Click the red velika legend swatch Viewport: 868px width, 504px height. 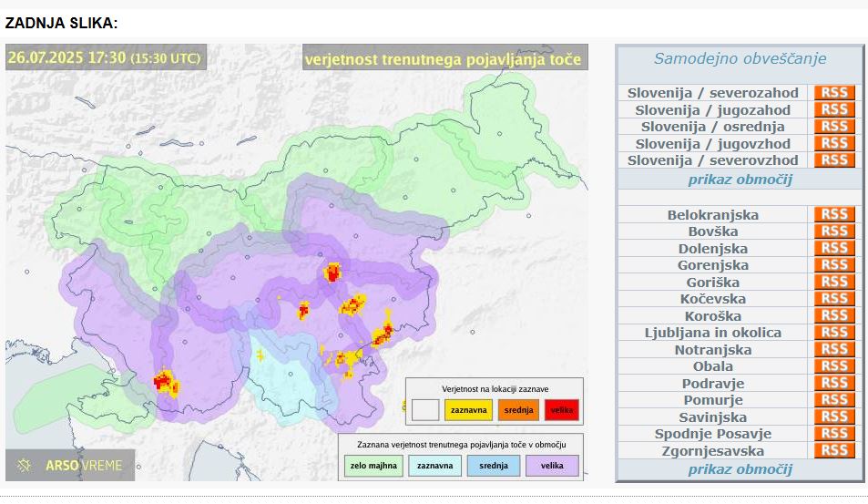561,410
